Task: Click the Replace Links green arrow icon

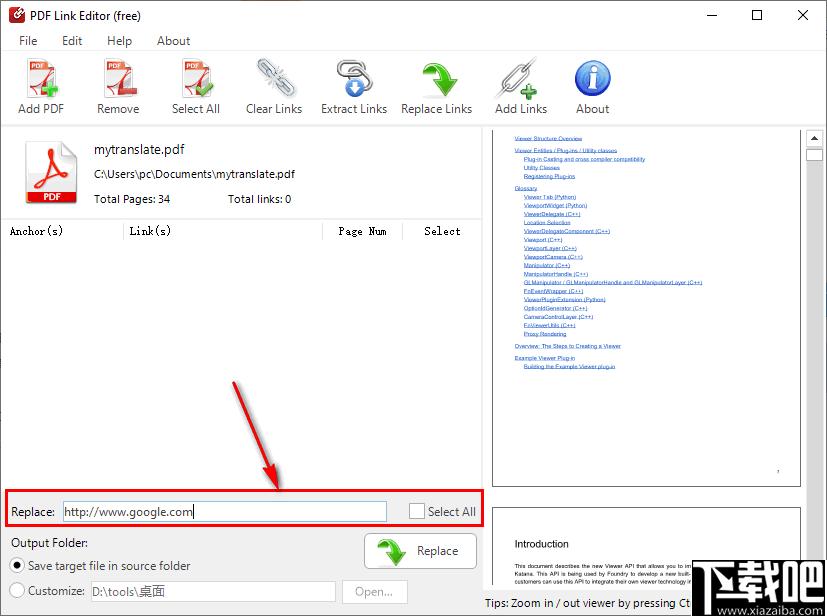Action: (x=439, y=80)
